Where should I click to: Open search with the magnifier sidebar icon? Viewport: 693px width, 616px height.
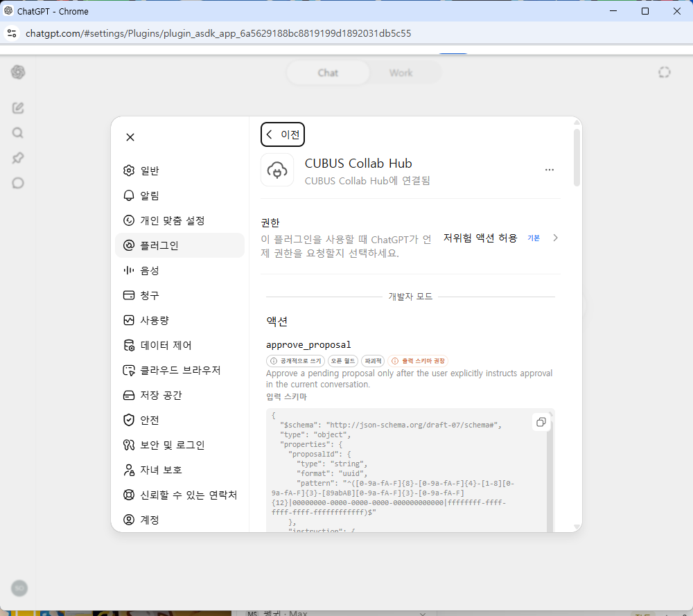[18, 133]
